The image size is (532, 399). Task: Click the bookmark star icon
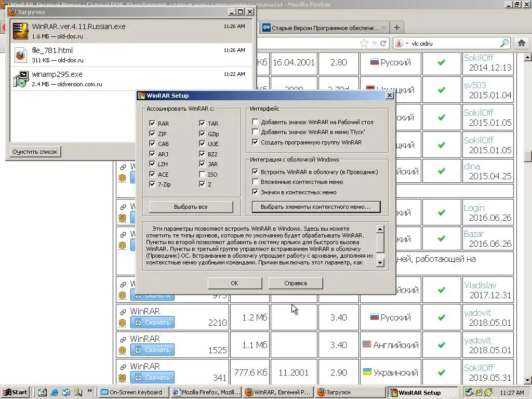point(364,43)
